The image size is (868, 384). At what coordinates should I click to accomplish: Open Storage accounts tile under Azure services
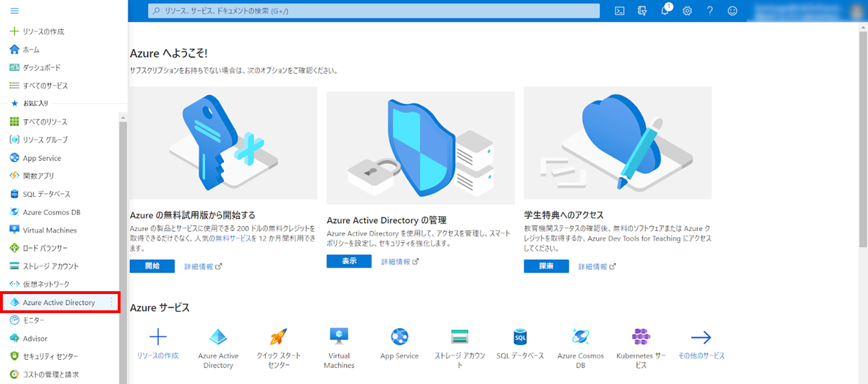tap(460, 348)
